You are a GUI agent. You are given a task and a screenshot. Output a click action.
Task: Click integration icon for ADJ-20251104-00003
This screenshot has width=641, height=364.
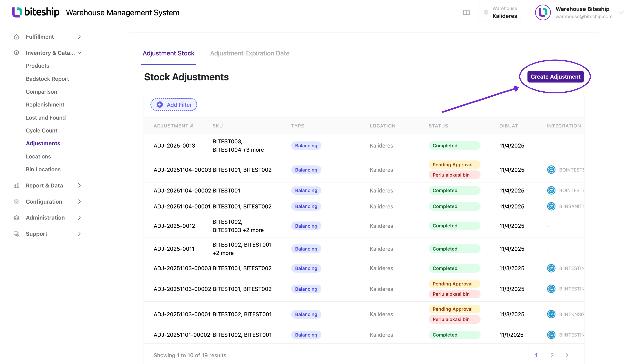pos(551,170)
